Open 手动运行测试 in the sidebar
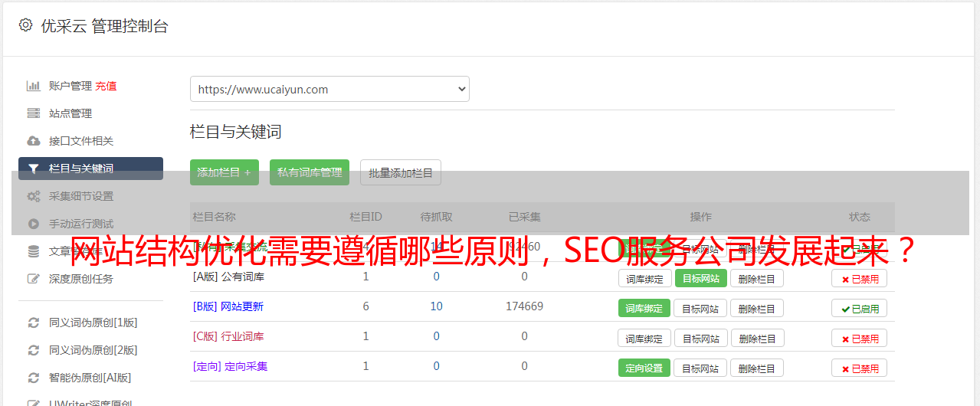This screenshot has width=980, height=406. 81,224
